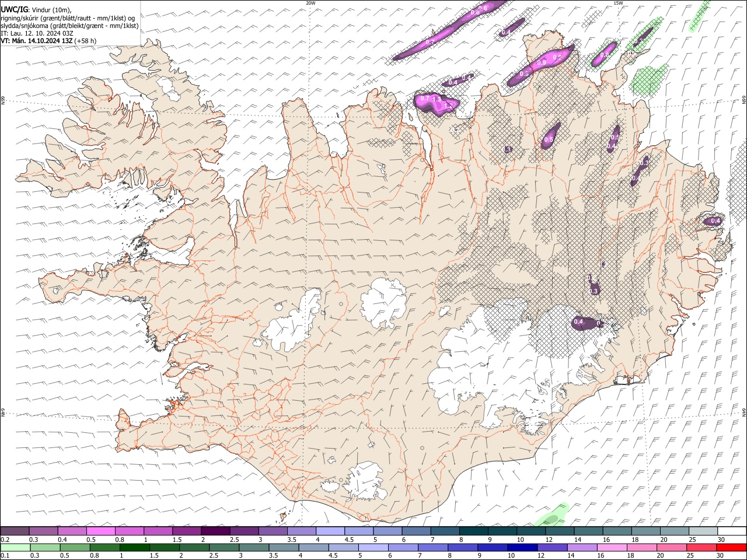Screen dimensions: 747x560
Task: Click the '1.3' snowfall value label
Action: 437,100
